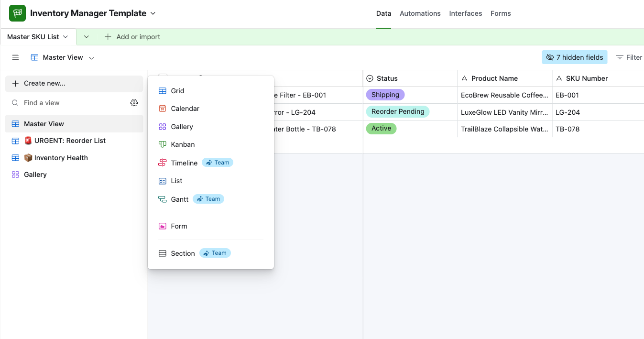
Task: Click the Status field single-select icon
Action: click(x=370, y=78)
